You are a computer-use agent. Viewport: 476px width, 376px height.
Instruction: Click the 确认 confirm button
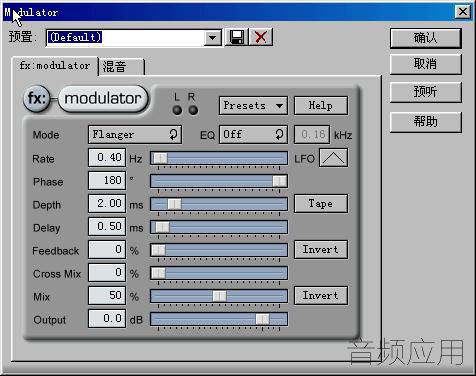[x=426, y=38]
